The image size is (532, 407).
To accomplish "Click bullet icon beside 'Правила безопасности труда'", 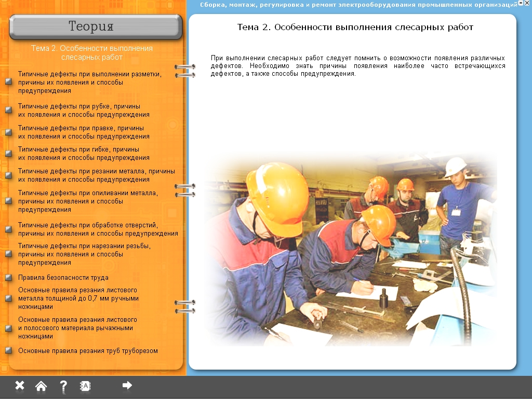I will click(8, 278).
